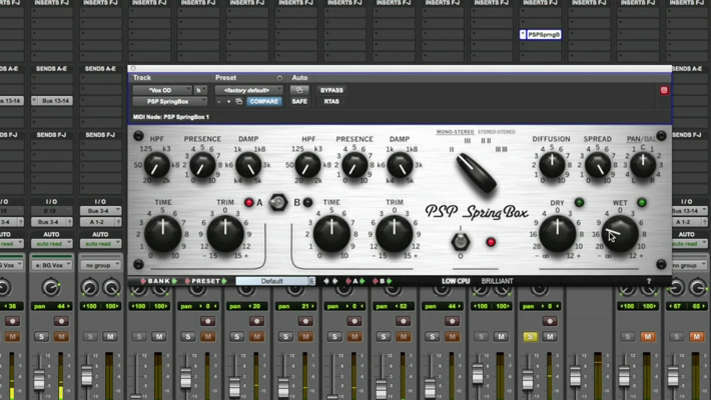Open the insert position 'h' dropdown
Screen dimensions: 711x400
200,90
